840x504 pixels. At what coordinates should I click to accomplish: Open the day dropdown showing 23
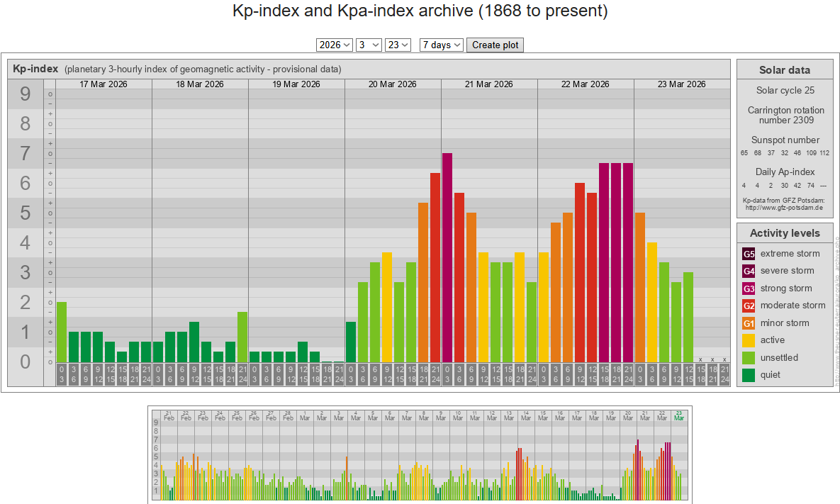click(398, 45)
